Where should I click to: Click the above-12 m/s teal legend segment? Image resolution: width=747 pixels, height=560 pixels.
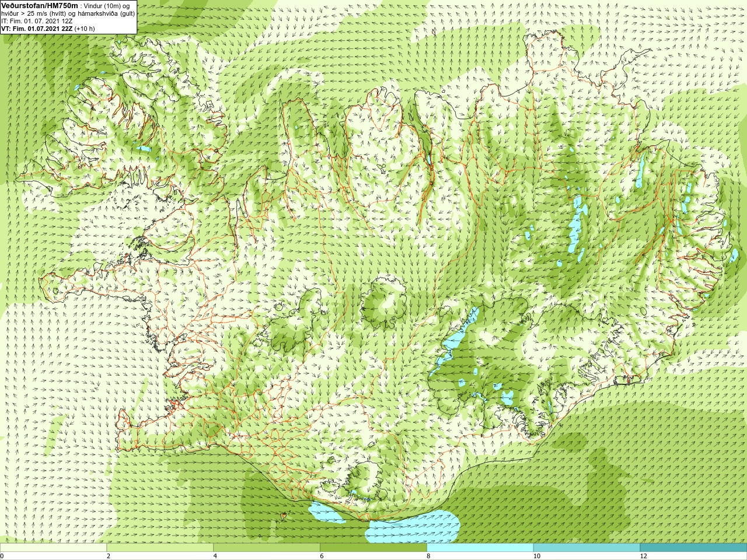click(x=693, y=548)
